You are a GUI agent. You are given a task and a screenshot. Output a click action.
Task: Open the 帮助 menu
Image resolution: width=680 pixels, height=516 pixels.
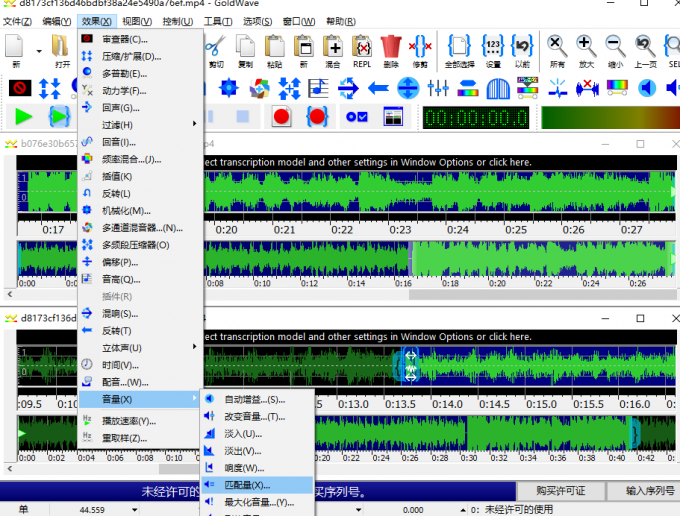[341, 21]
